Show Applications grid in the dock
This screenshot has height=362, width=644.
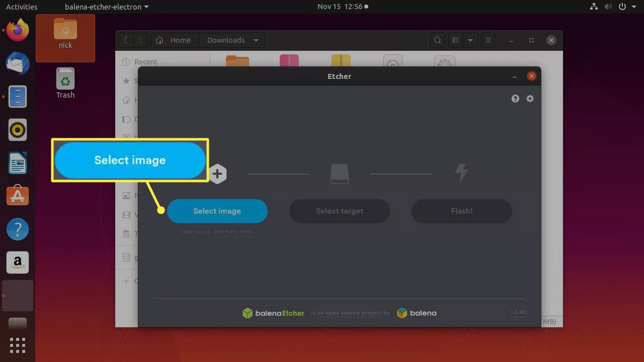[18, 346]
